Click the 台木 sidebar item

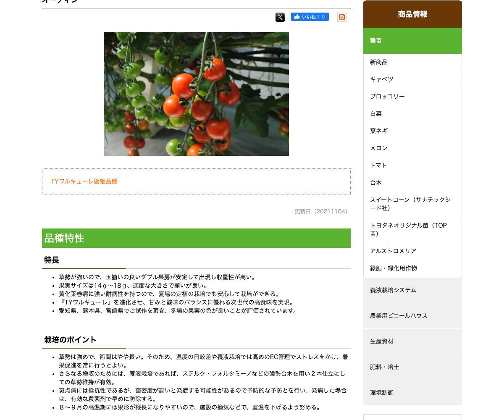point(376,183)
